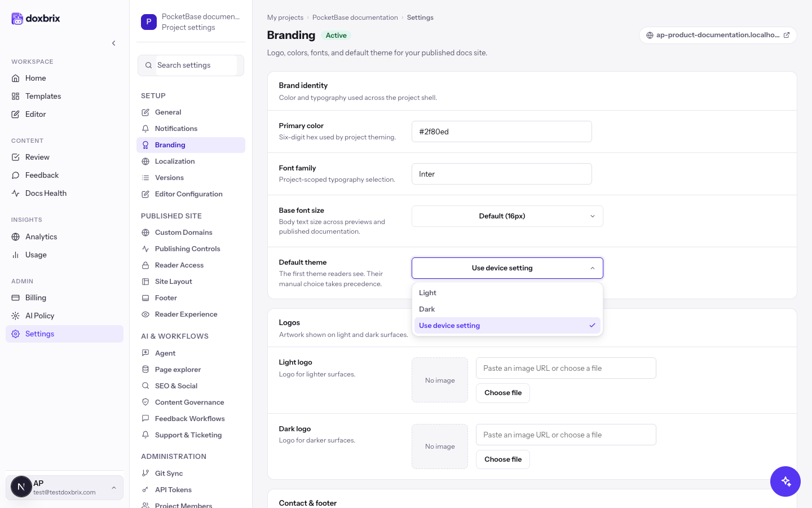Open the AI assistant sparkle button
This screenshot has width=812, height=508.
(x=785, y=481)
